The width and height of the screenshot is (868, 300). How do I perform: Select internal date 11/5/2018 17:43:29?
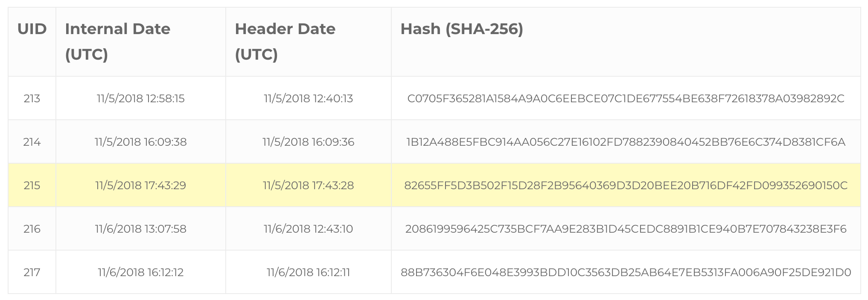pos(141,185)
